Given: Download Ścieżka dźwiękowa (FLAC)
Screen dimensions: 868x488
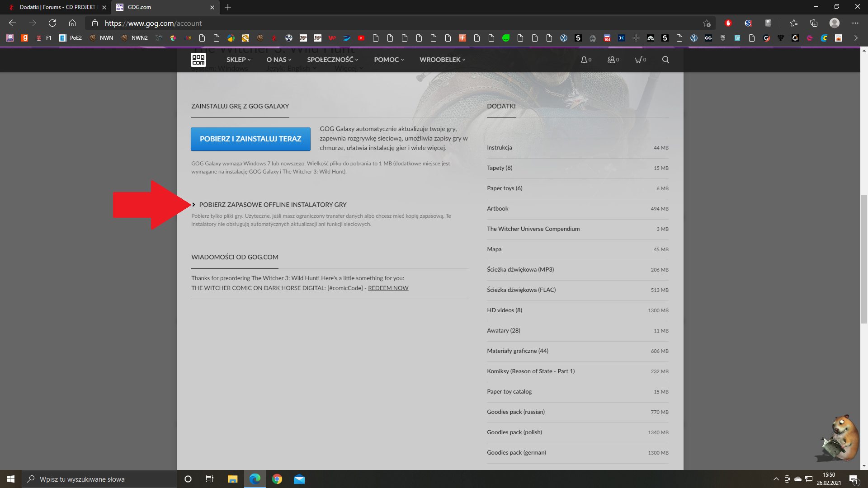Looking at the screenshot, I should point(577,290).
